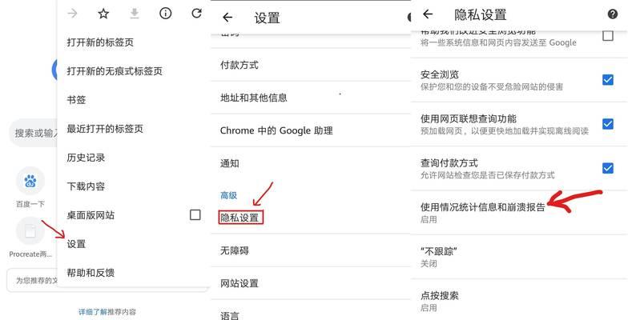The image size is (644, 320).
Task: Uncheck the 安全浏览 checkbox
Action: [x=608, y=79]
